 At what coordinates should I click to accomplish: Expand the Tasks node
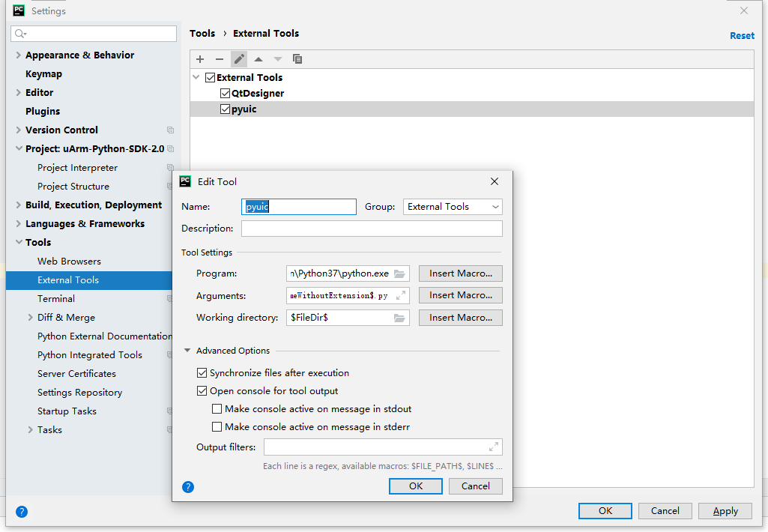point(31,429)
